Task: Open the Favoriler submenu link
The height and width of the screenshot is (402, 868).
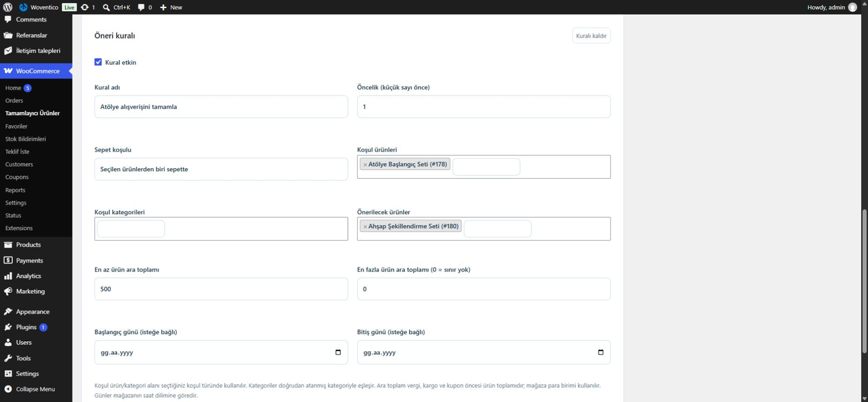Action: click(16, 126)
